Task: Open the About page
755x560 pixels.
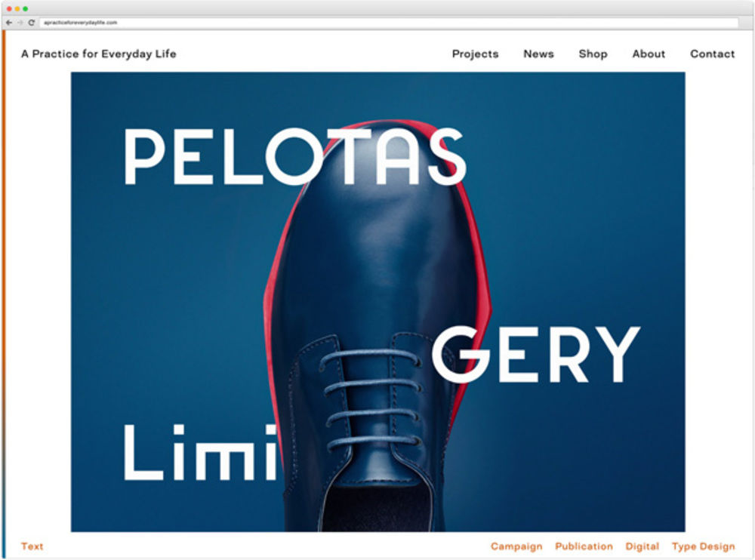Action: [x=649, y=54]
